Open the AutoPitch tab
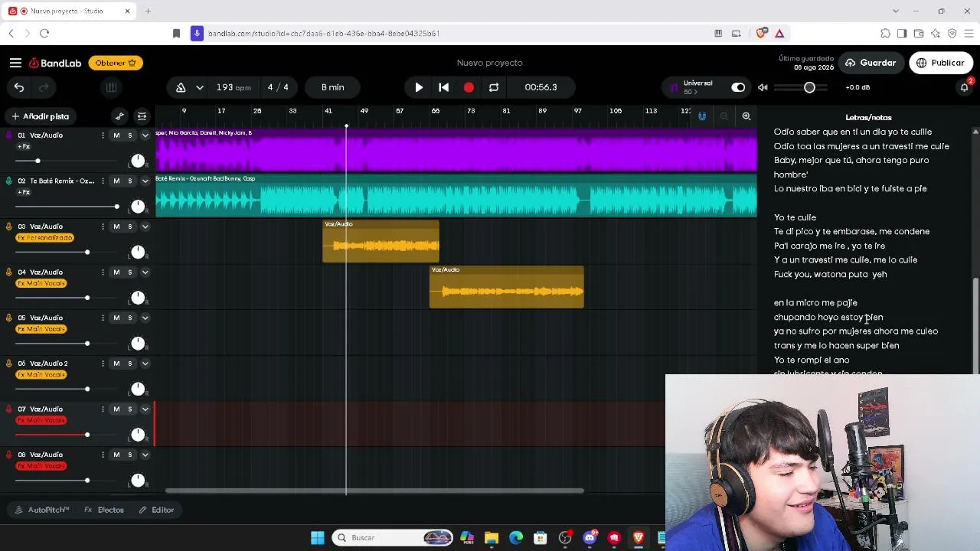Image resolution: width=980 pixels, height=551 pixels. point(42,510)
